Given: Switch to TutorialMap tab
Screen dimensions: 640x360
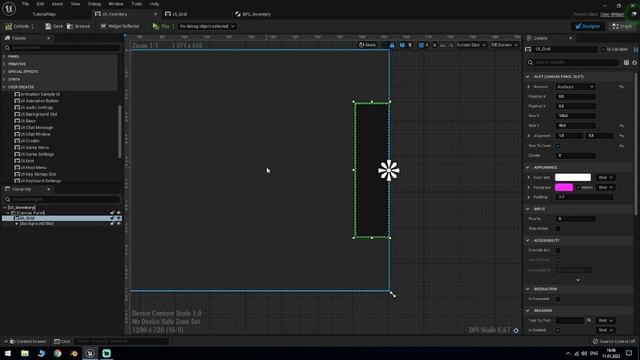Looking at the screenshot, I should click(x=44, y=14).
